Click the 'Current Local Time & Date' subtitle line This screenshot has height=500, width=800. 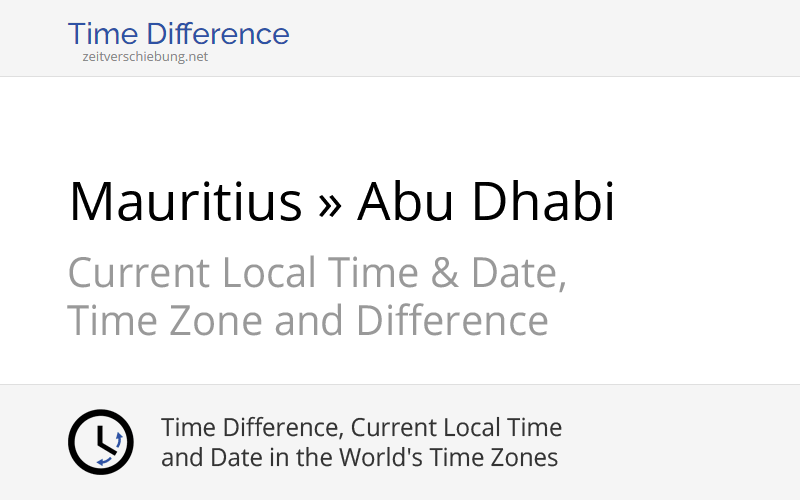click(317, 272)
